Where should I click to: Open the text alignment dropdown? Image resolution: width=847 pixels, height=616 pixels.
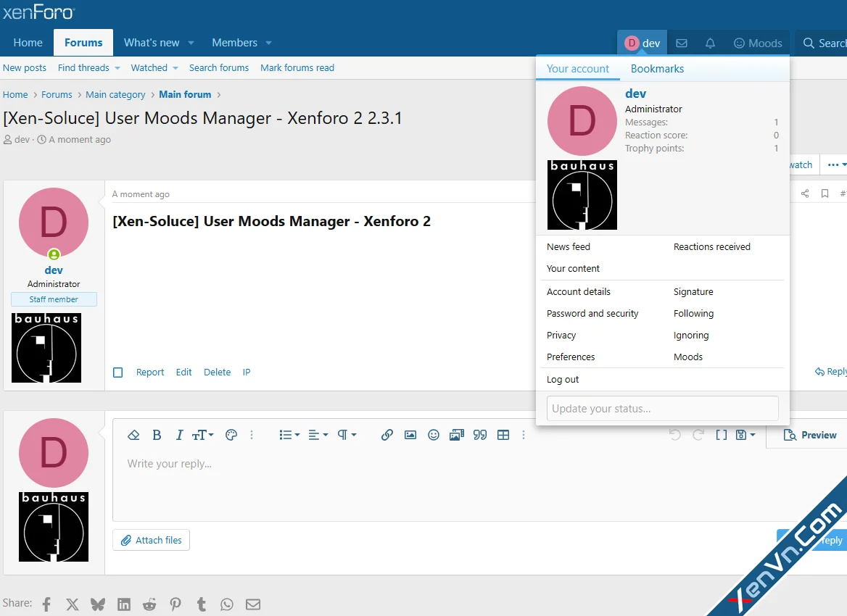[x=318, y=435]
